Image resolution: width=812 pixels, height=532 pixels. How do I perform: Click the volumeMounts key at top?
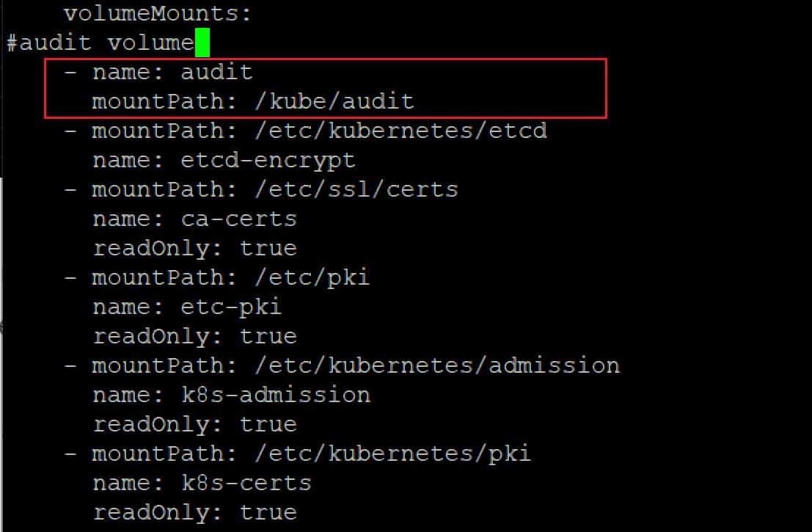pos(157,14)
